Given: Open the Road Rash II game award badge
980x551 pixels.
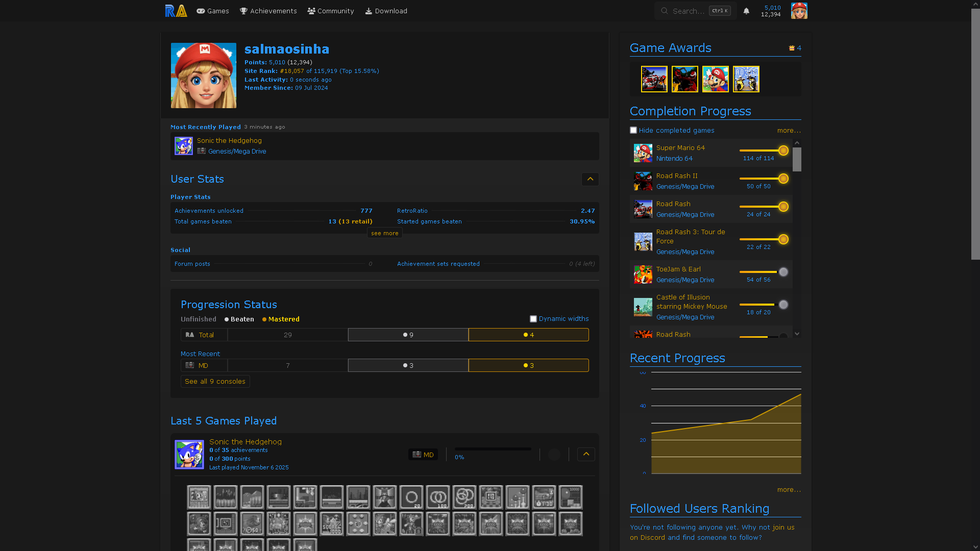Looking at the screenshot, I should click(x=684, y=79).
